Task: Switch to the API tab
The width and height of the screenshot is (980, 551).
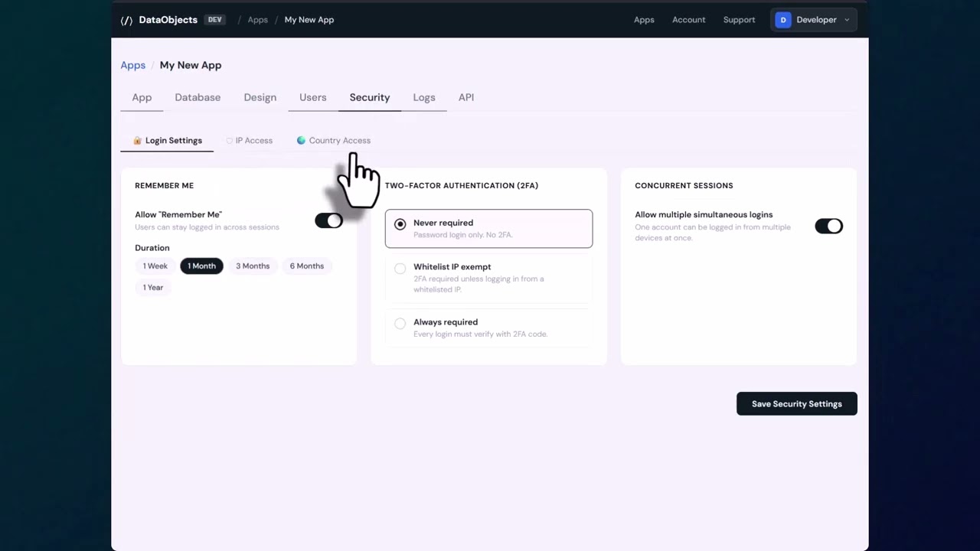Action: point(466,98)
